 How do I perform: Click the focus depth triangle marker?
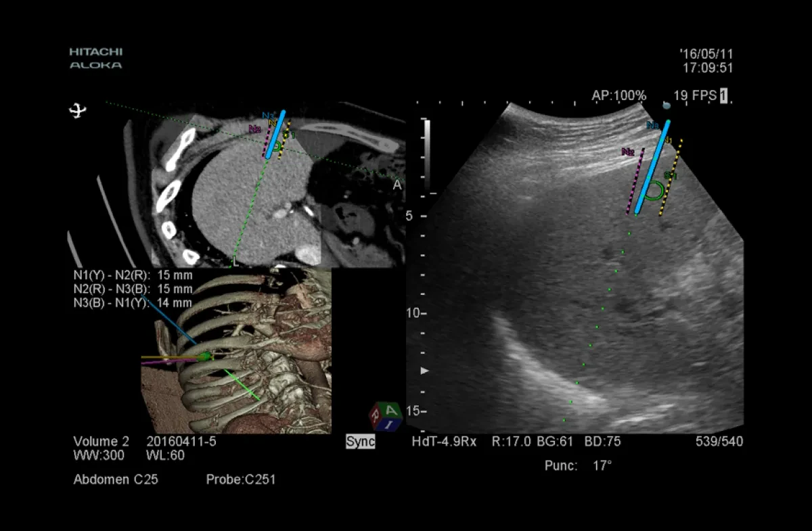click(425, 371)
